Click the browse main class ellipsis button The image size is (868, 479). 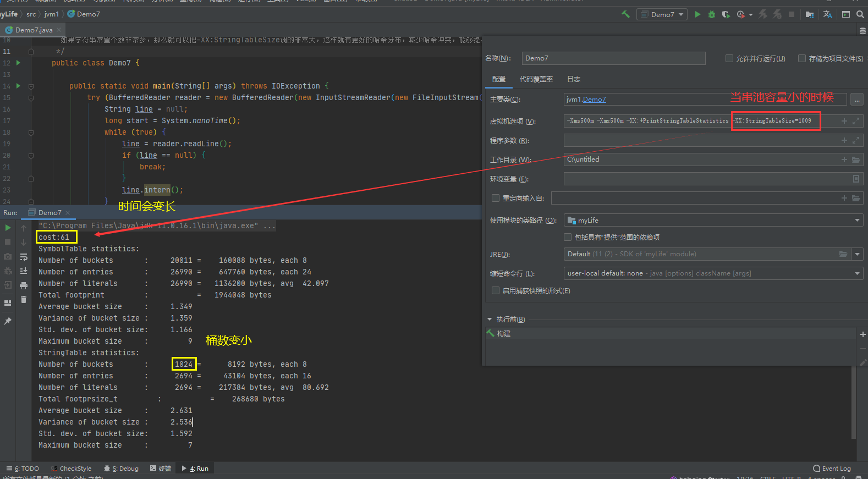tap(857, 100)
